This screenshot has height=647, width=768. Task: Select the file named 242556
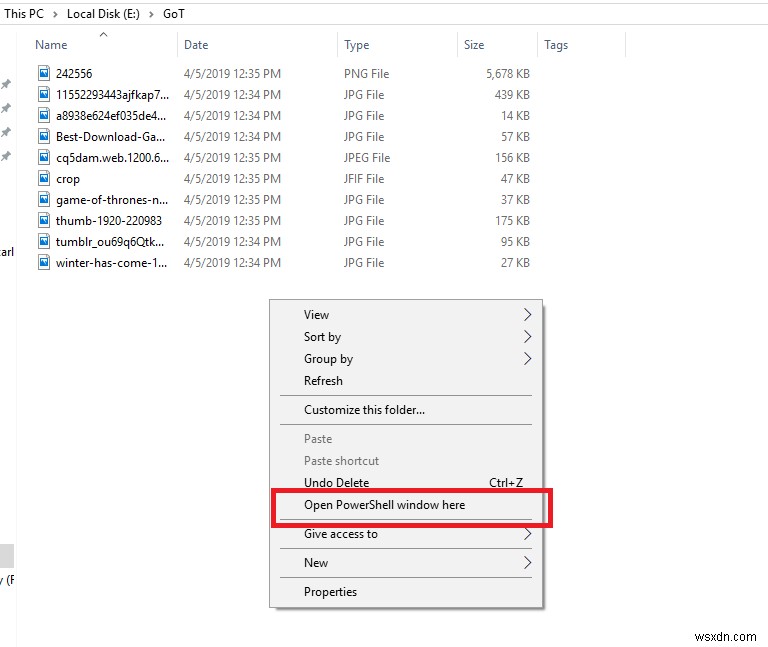tap(74, 73)
